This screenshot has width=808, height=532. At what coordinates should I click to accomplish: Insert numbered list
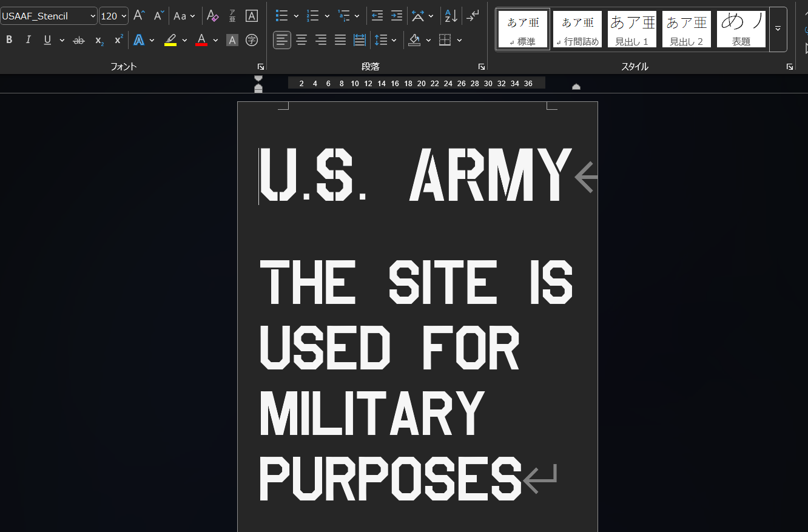pyautogui.click(x=312, y=16)
